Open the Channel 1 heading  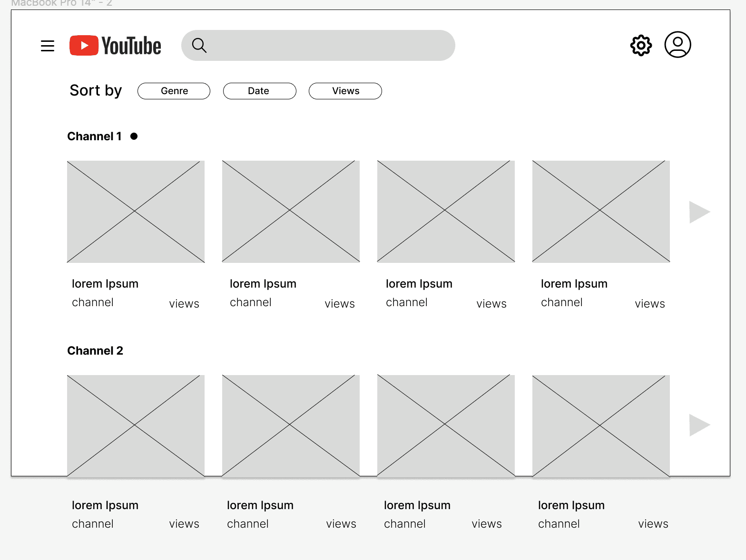click(94, 136)
